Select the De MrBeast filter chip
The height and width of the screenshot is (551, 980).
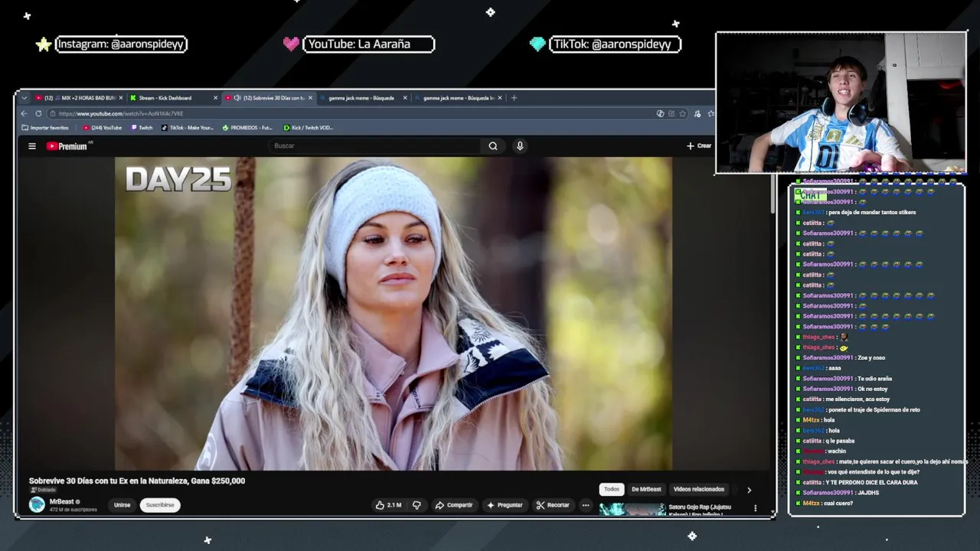646,489
